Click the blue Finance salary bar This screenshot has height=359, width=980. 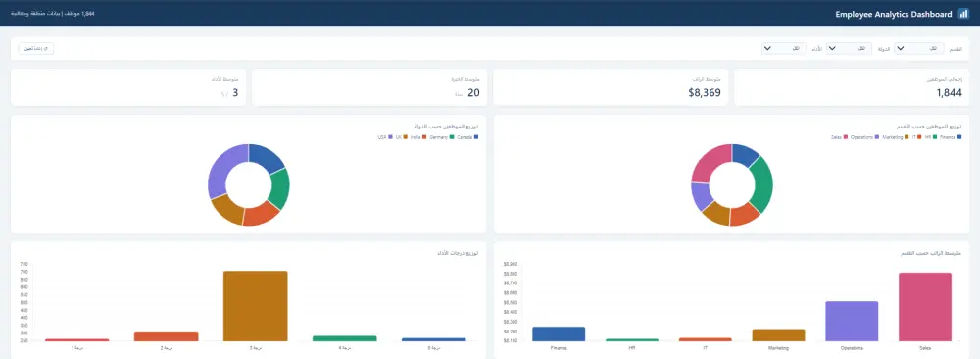click(x=559, y=333)
